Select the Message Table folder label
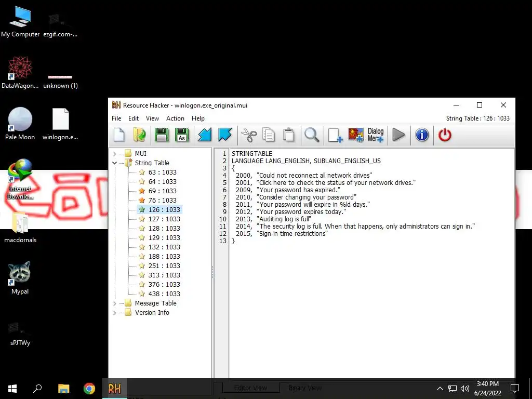This screenshot has height=399, width=532. (155, 303)
